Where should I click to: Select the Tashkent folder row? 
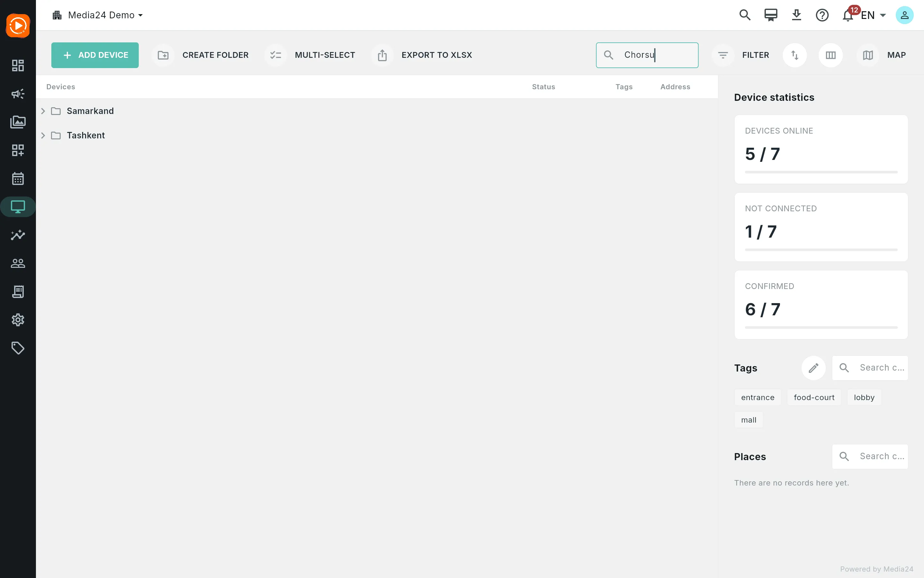pos(377,135)
